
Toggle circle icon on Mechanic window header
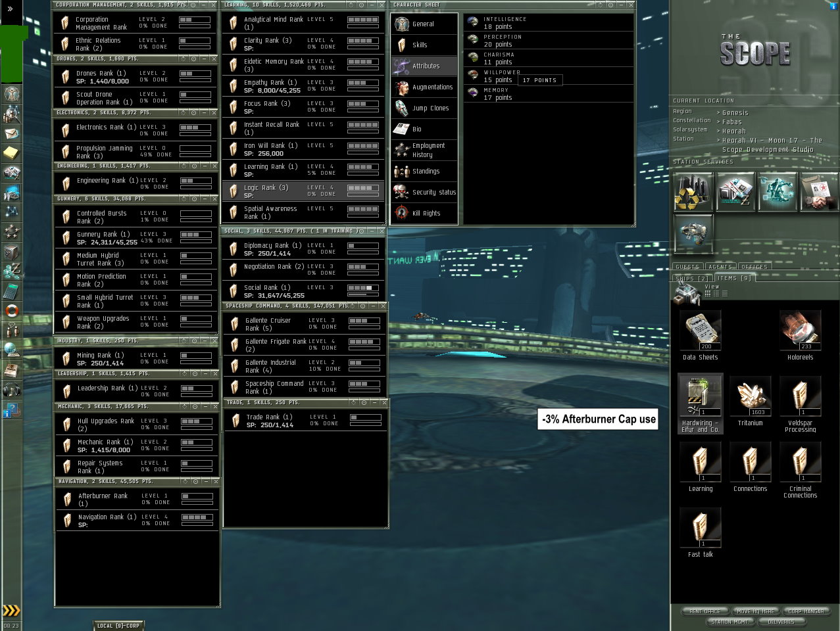(193, 406)
